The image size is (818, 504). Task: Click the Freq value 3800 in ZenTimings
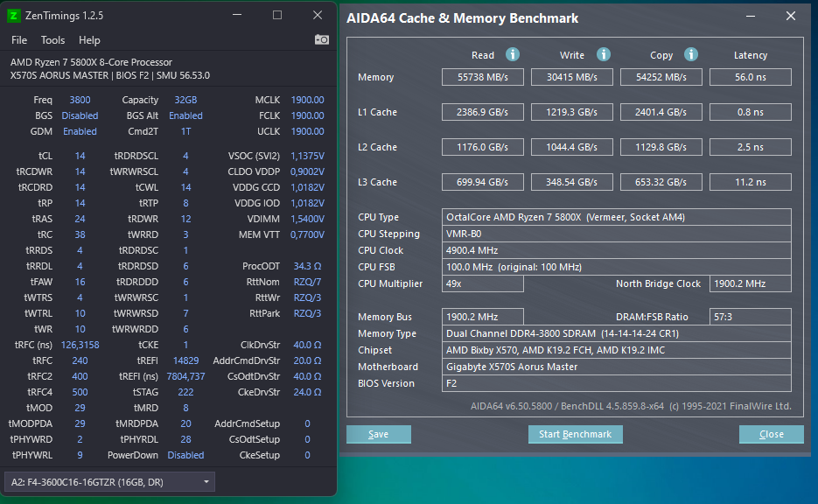click(x=80, y=100)
